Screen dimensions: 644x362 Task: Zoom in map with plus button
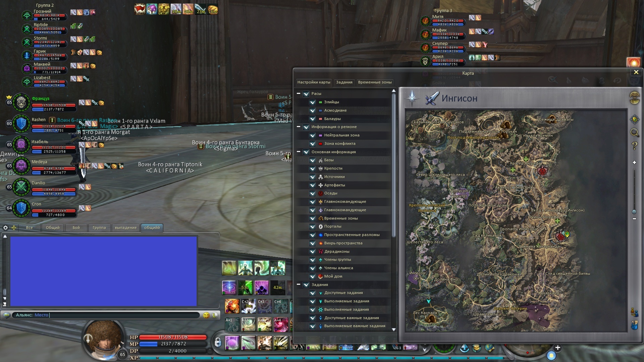coord(634,163)
